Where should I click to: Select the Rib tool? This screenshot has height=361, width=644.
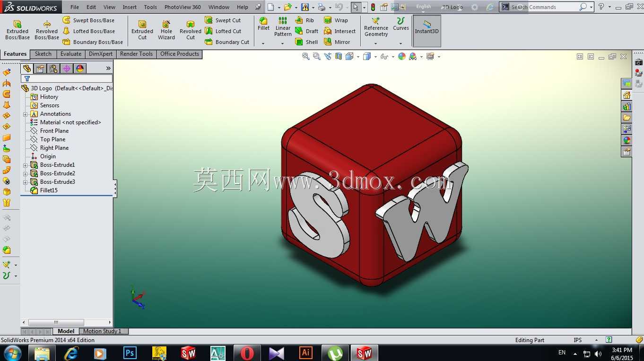305,20
